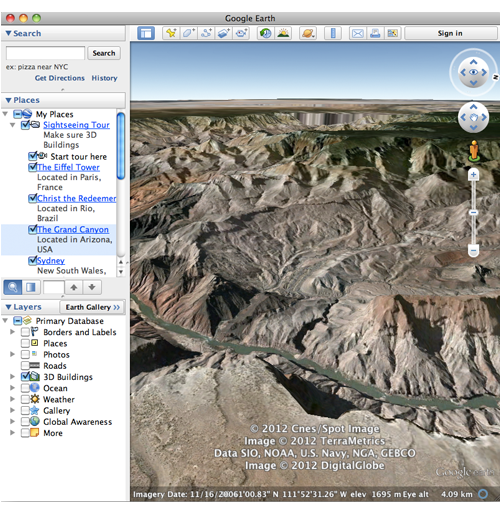This screenshot has width=500, height=515.
Task: Collapse the Layers panel
Action: tap(9, 307)
